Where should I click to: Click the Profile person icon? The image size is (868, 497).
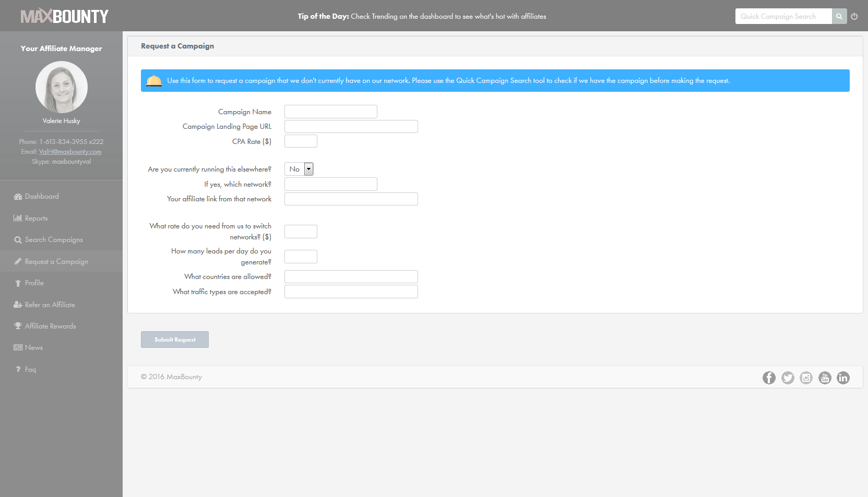(18, 283)
